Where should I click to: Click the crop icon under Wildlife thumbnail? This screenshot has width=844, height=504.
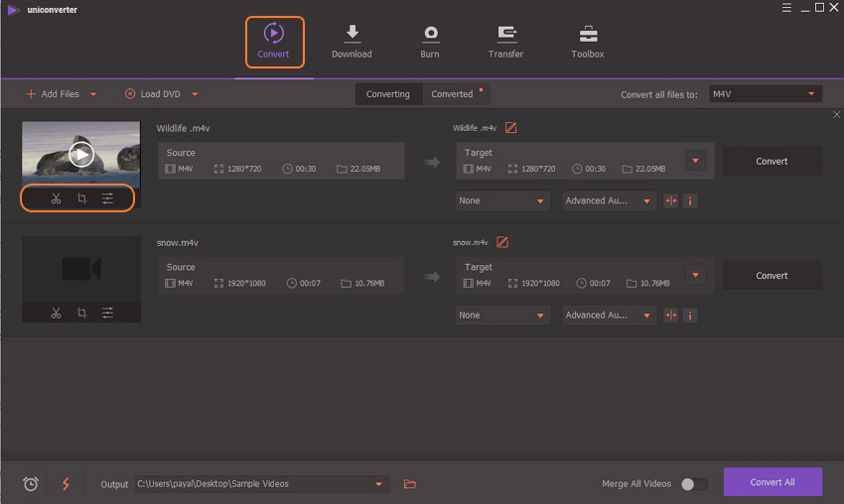[81, 199]
